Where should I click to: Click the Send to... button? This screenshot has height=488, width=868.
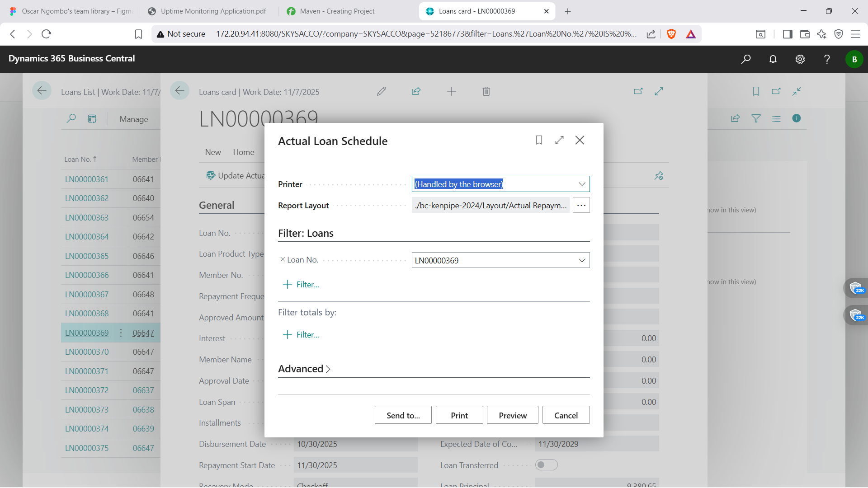(x=403, y=415)
